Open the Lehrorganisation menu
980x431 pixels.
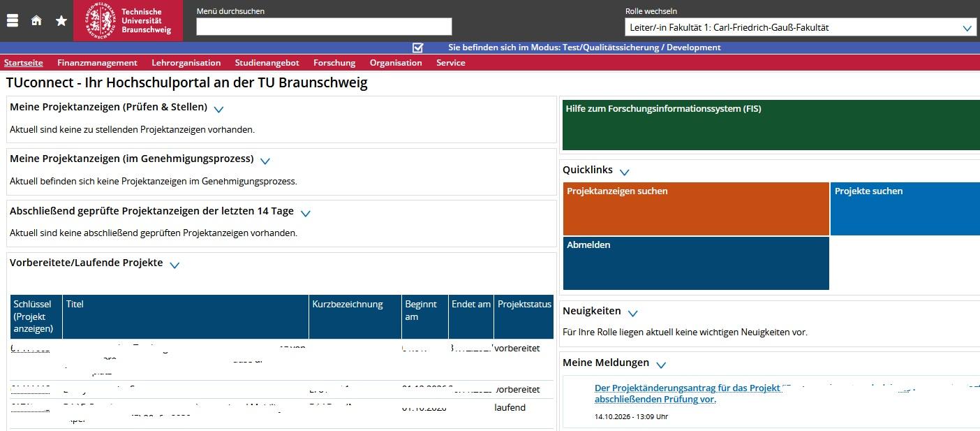186,63
